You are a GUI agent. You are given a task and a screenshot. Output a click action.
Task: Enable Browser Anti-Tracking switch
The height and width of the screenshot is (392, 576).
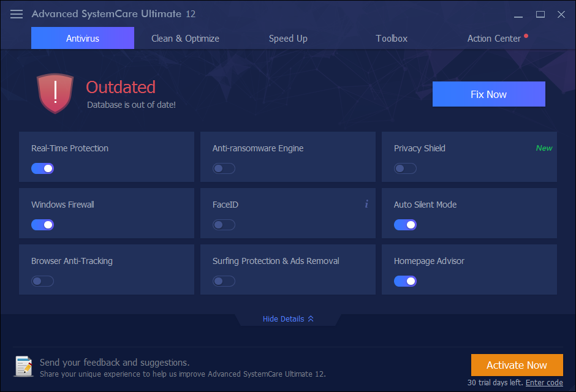[x=43, y=281]
